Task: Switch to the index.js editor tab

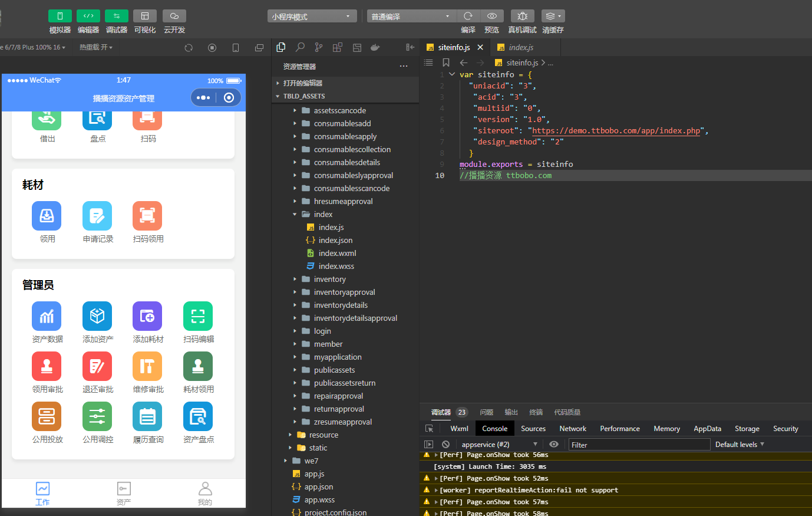Action: click(521, 47)
